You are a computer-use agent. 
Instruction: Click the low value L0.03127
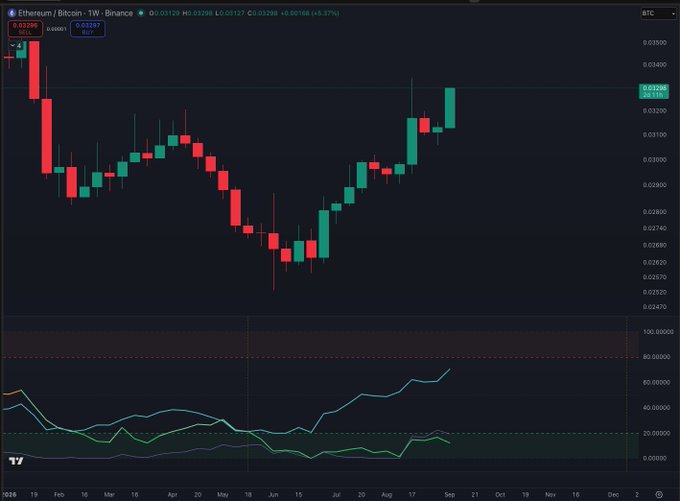click(231, 13)
